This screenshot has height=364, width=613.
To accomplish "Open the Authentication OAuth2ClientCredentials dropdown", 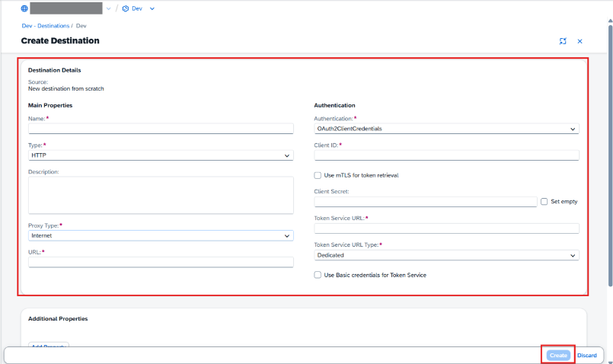I will pos(446,129).
